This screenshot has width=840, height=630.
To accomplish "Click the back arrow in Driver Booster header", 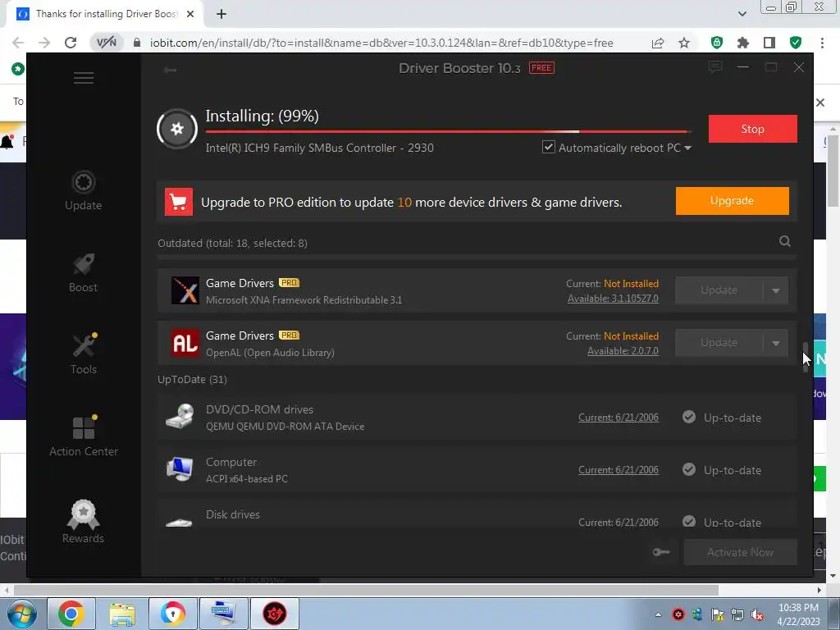I will [171, 70].
